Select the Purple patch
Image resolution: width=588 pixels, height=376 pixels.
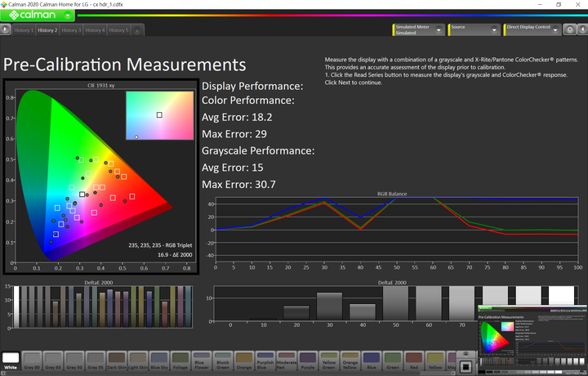[x=308, y=360]
